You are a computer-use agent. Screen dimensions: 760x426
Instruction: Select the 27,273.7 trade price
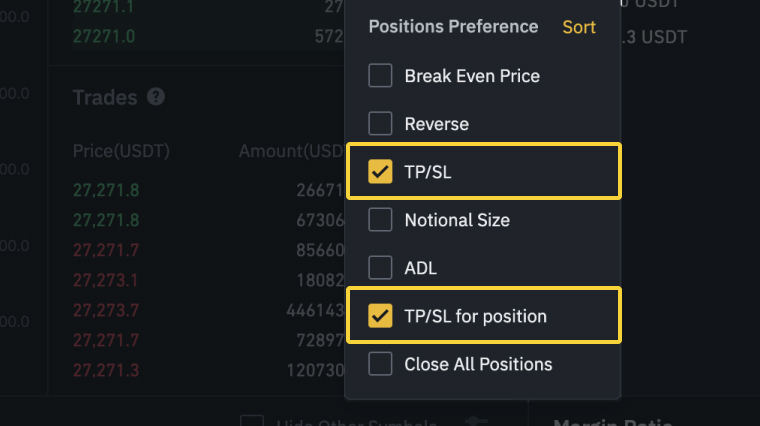(106, 311)
